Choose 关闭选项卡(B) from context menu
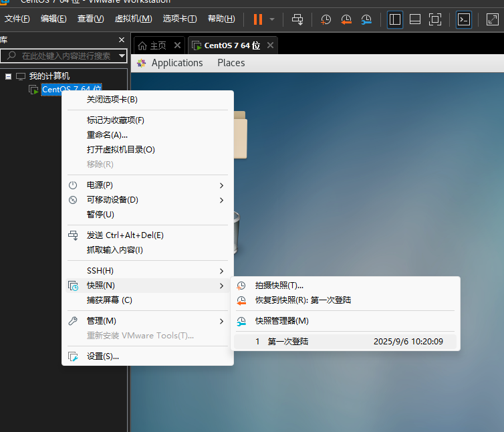Screen dimensions: 504x432 [148, 100]
